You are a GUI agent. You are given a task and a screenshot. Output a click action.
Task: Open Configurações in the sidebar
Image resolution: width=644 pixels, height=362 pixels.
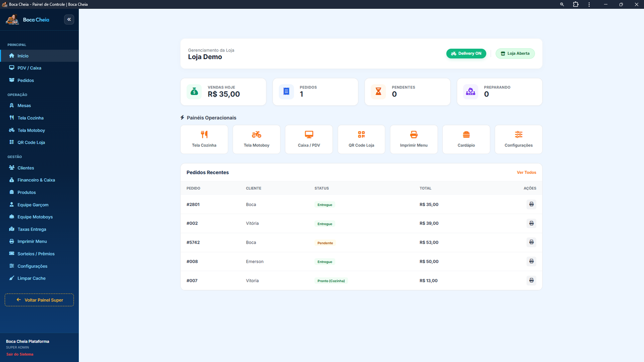click(39, 266)
